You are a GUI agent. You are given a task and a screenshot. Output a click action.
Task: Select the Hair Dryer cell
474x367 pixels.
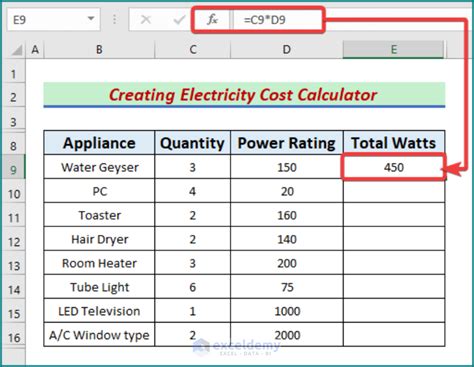coord(99,239)
